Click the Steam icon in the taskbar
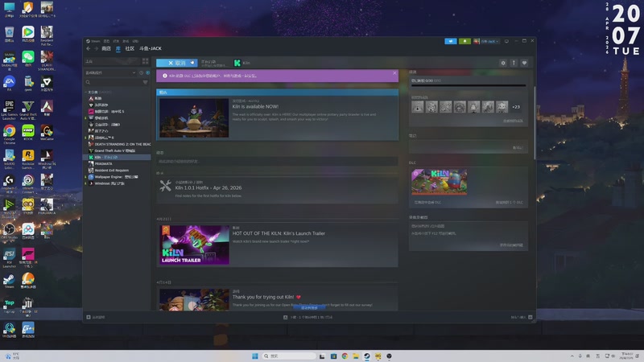The image size is (644, 362). (367, 356)
